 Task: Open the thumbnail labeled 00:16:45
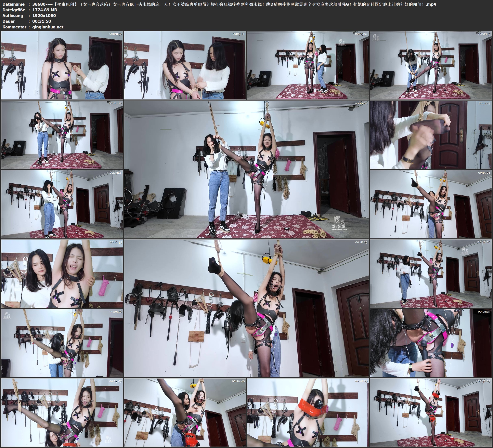click(62, 273)
